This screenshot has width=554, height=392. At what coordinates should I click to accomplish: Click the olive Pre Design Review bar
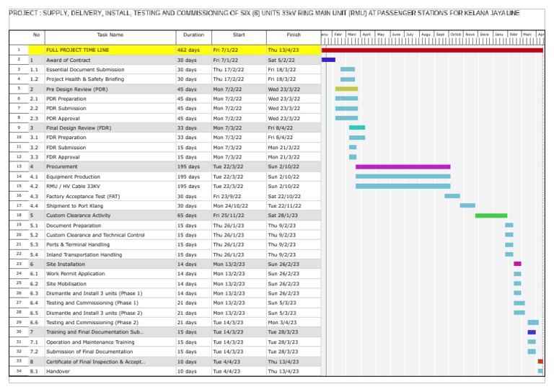[346, 89]
